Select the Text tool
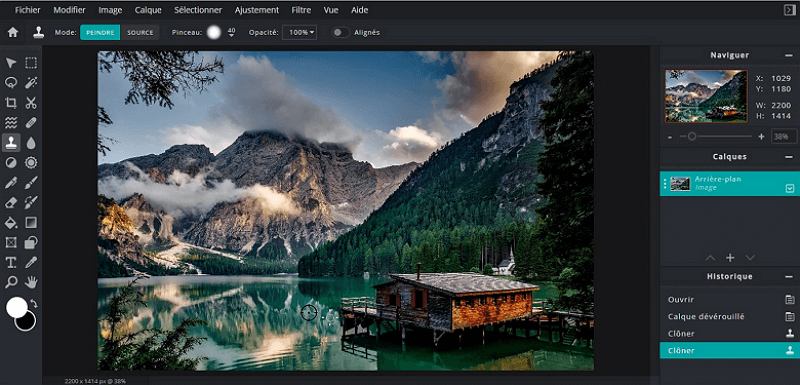Viewport: 800px width, 385px height. pos(11,262)
